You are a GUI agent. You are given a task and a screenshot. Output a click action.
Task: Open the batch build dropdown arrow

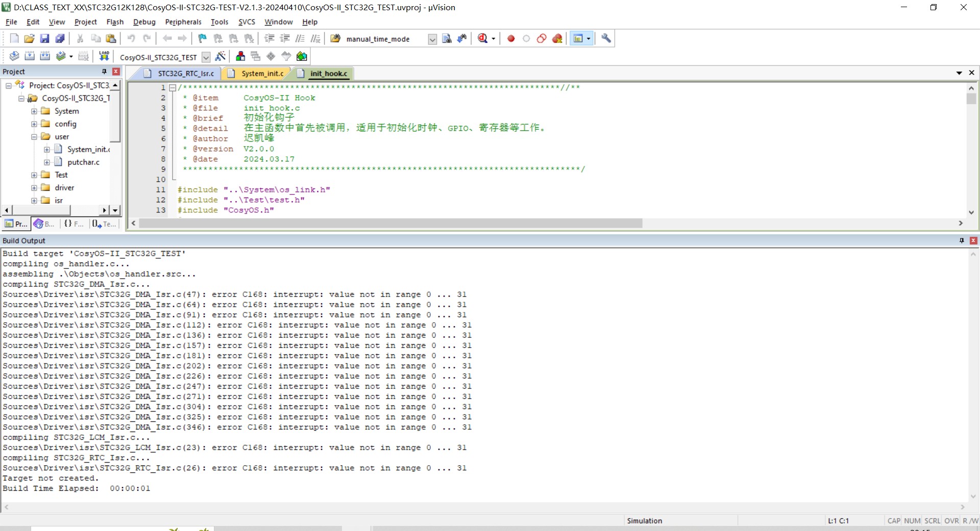[71, 57]
